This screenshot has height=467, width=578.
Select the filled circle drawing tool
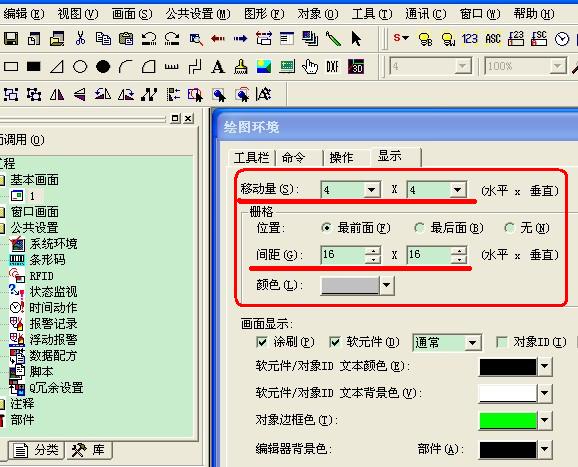coord(103,67)
